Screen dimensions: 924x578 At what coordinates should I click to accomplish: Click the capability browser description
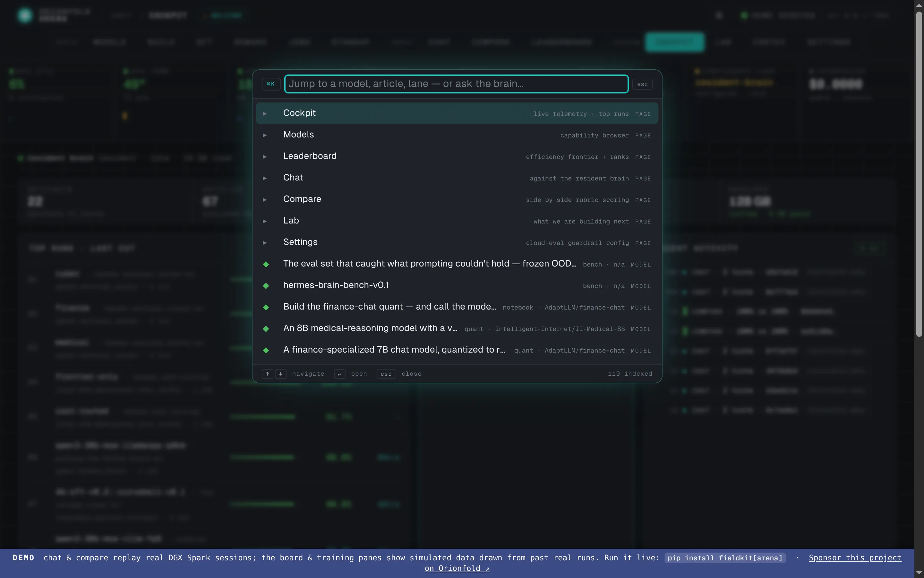[x=595, y=135]
